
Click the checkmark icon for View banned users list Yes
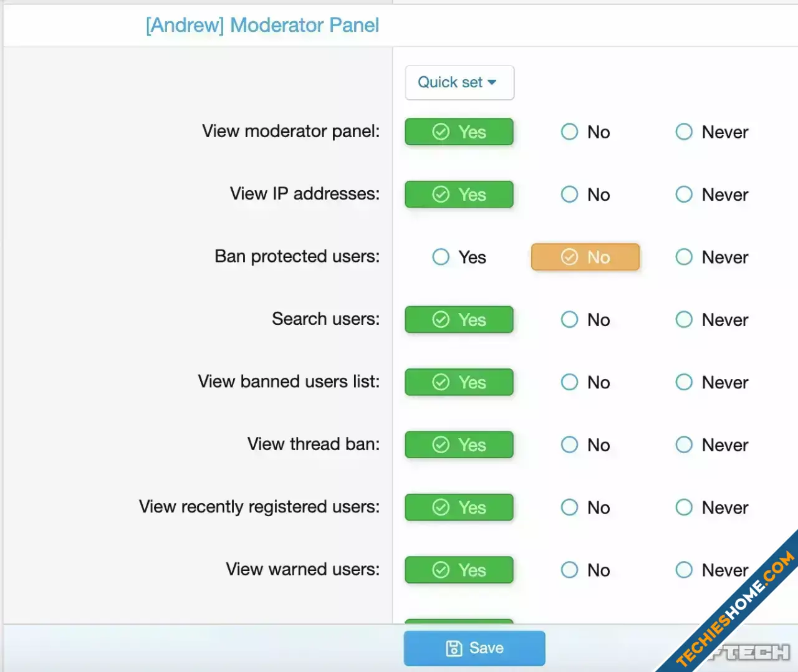(x=441, y=382)
